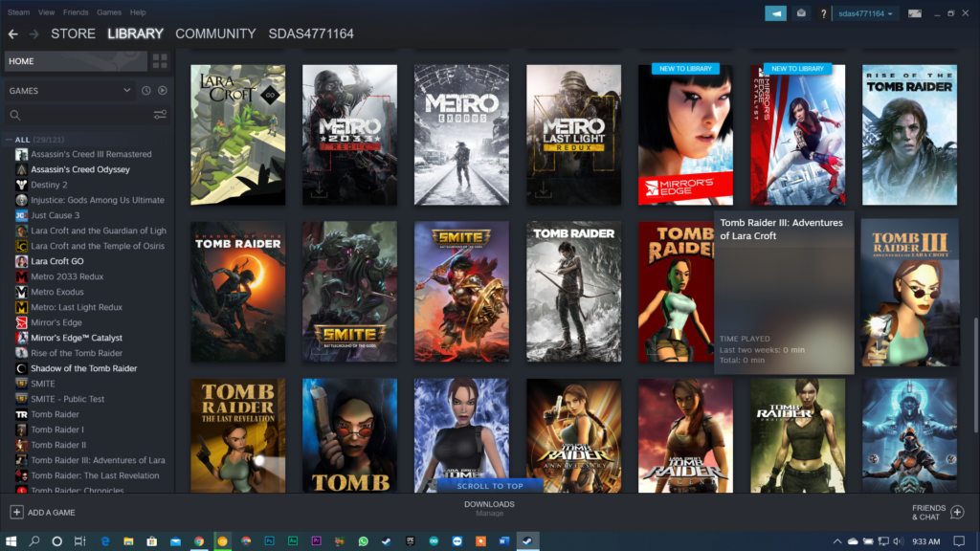Open Windows Start menu
This screenshot has width=980, height=551.
(11, 541)
